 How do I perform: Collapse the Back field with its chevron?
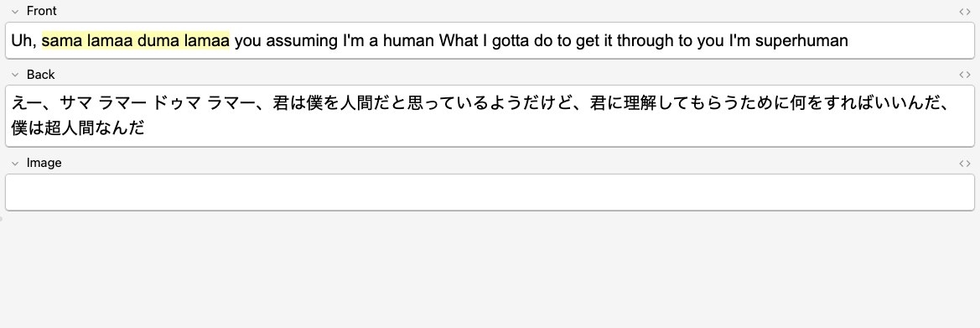point(15,75)
